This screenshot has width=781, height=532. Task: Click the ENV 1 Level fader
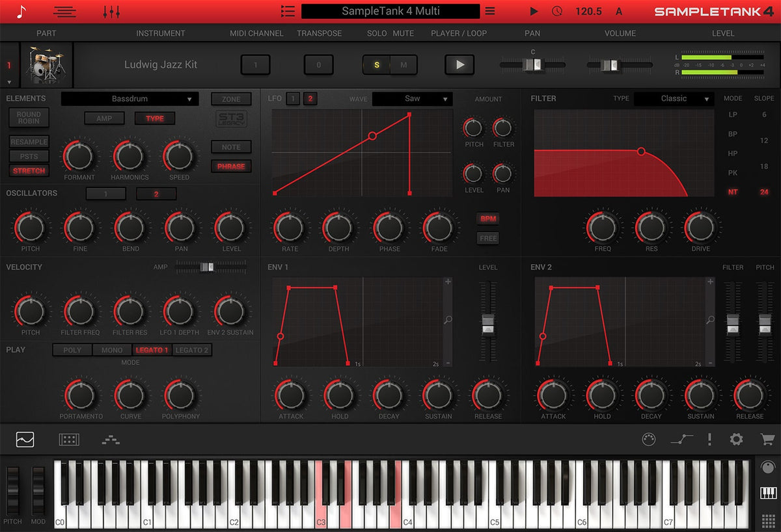point(488,323)
